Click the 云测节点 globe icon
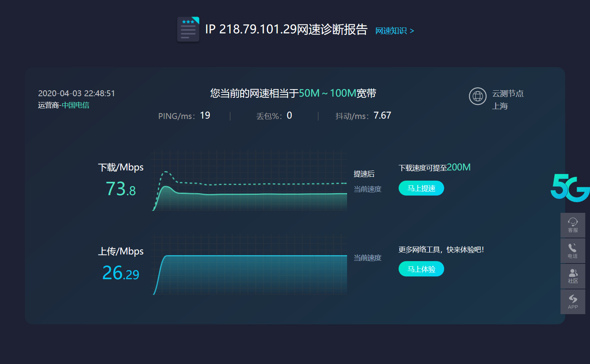The width and height of the screenshot is (590, 364). (478, 96)
